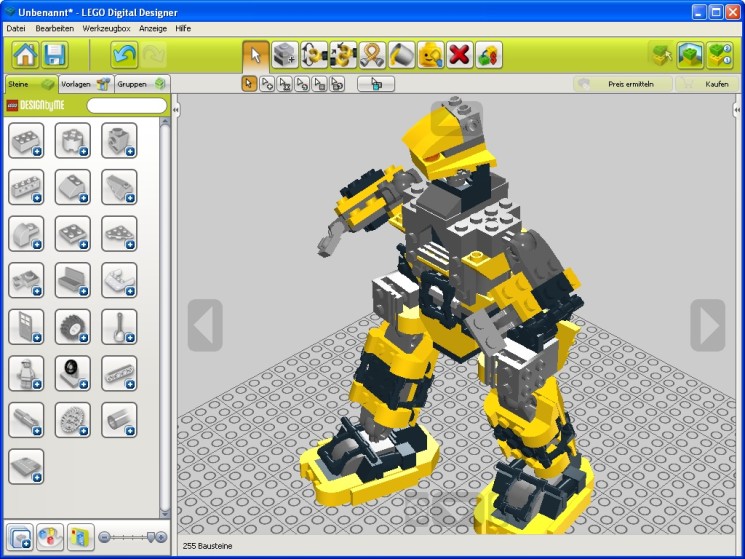Click the Preis ermitteln button
This screenshot has width=745, height=559.
tap(622, 84)
